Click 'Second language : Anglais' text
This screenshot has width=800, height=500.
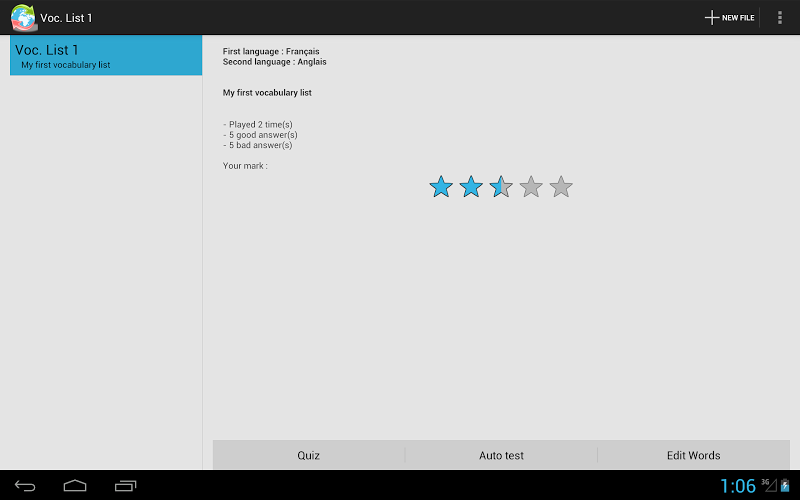click(274, 62)
